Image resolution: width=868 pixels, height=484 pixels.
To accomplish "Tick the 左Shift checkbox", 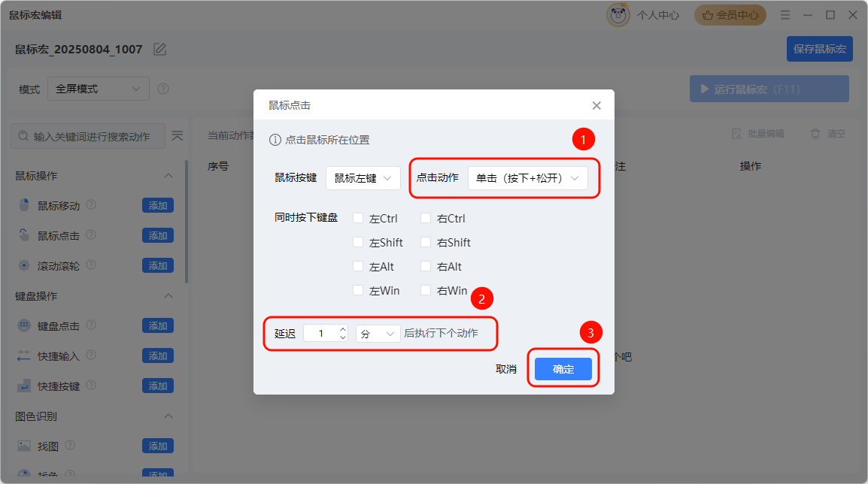I will point(358,242).
